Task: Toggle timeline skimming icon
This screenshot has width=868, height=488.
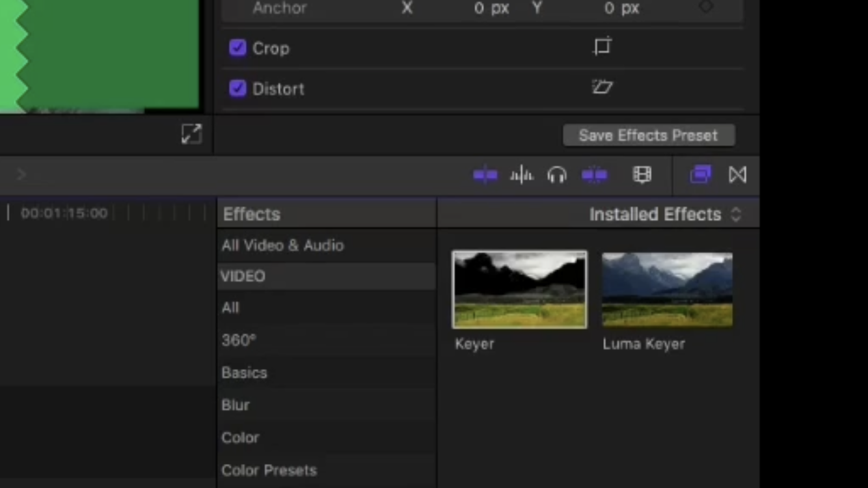Action: click(x=485, y=174)
